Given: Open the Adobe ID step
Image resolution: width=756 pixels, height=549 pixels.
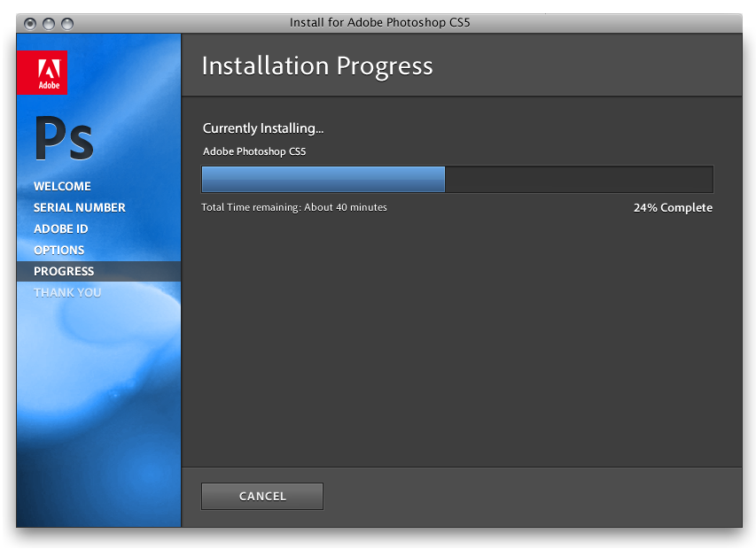Looking at the screenshot, I should pos(61,228).
